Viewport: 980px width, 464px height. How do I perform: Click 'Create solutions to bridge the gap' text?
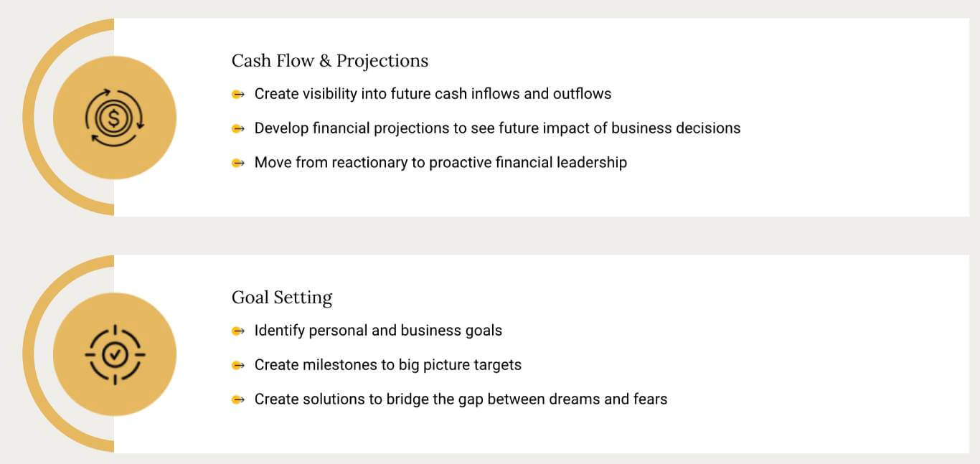click(461, 399)
